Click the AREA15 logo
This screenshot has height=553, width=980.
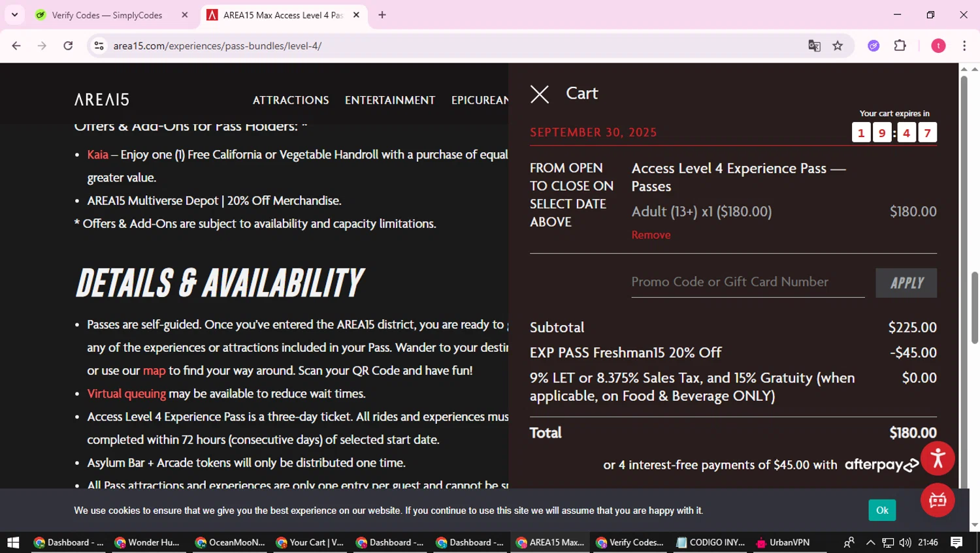coord(102,99)
